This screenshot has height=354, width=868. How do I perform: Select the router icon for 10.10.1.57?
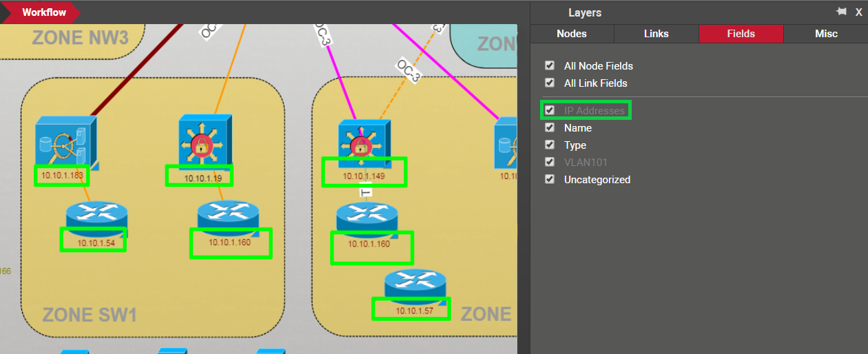click(x=415, y=284)
